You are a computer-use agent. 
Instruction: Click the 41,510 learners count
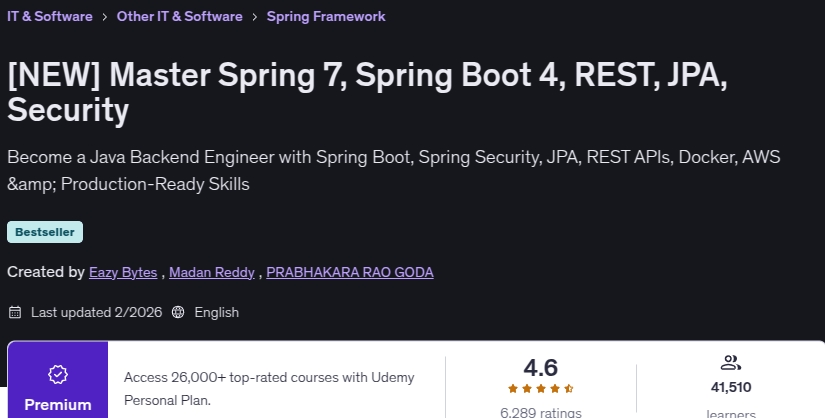[731, 387]
